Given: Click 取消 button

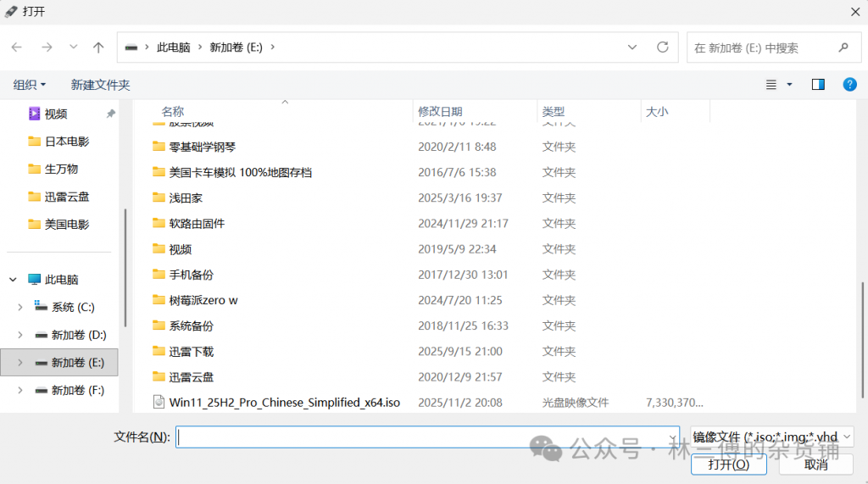Looking at the screenshot, I should [x=816, y=464].
